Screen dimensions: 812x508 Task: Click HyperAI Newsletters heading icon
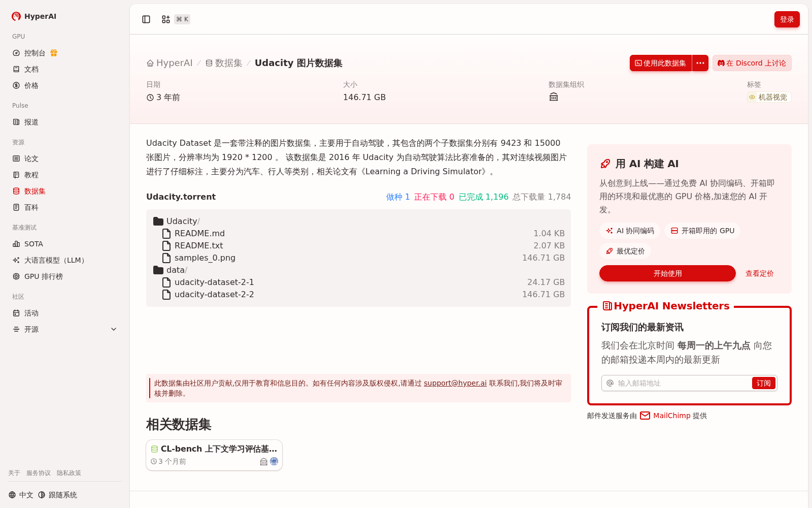tap(607, 306)
